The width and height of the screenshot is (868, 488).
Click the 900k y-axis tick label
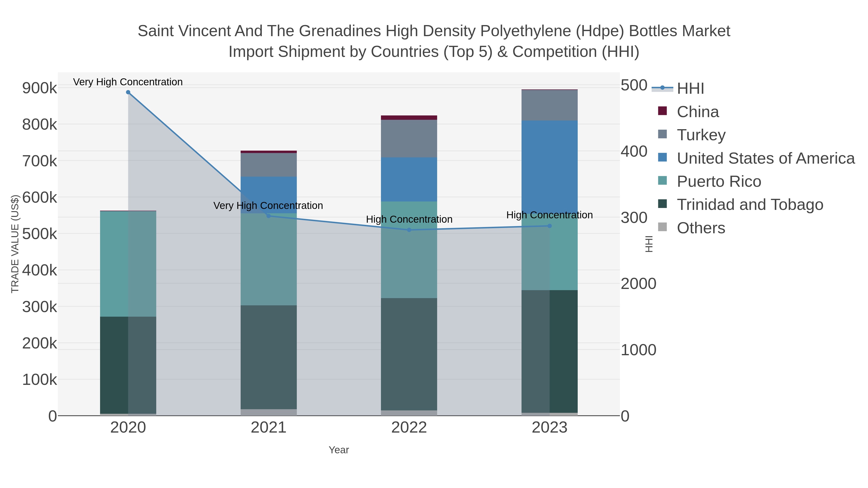[x=40, y=88]
